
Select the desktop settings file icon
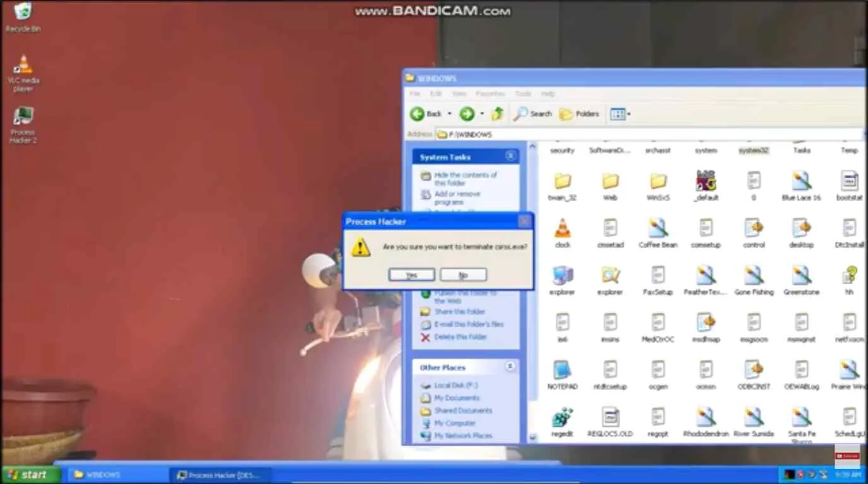[x=802, y=234]
